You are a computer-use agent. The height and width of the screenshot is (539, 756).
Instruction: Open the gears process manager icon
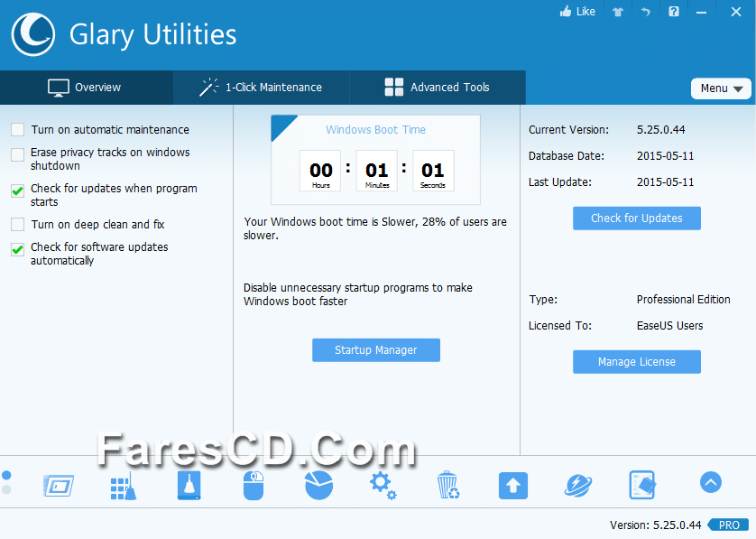pyautogui.click(x=383, y=485)
